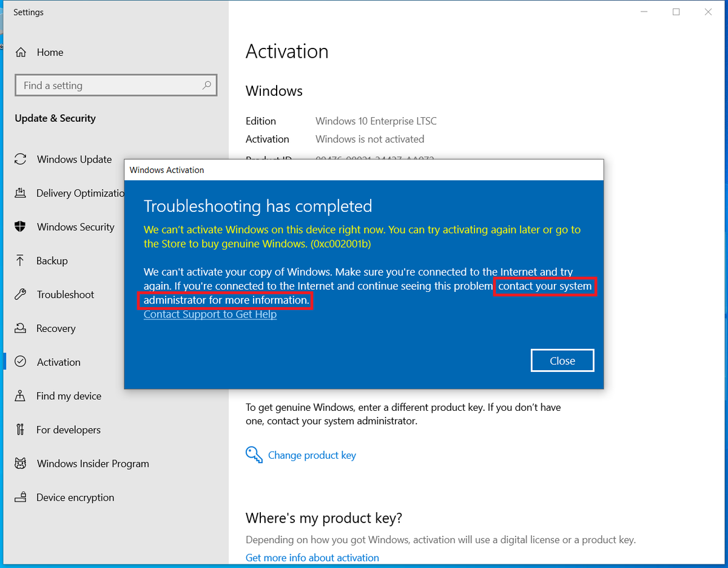Screen dimensions: 728x568
Task: Click the Windows Insider Program cat icon
Action: click(x=21, y=464)
